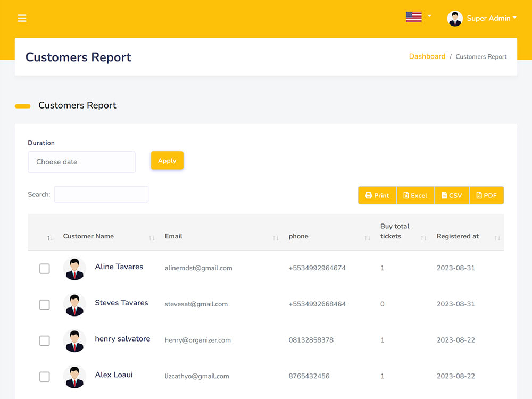The image size is (532, 399).
Task: Go to Dashboard breadcrumb link
Action: (427, 56)
